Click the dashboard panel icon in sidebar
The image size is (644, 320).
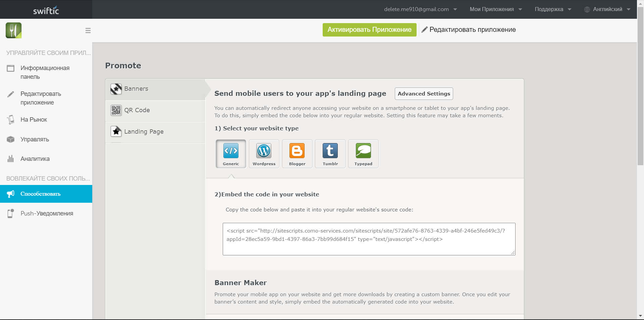tap(11, 68)
